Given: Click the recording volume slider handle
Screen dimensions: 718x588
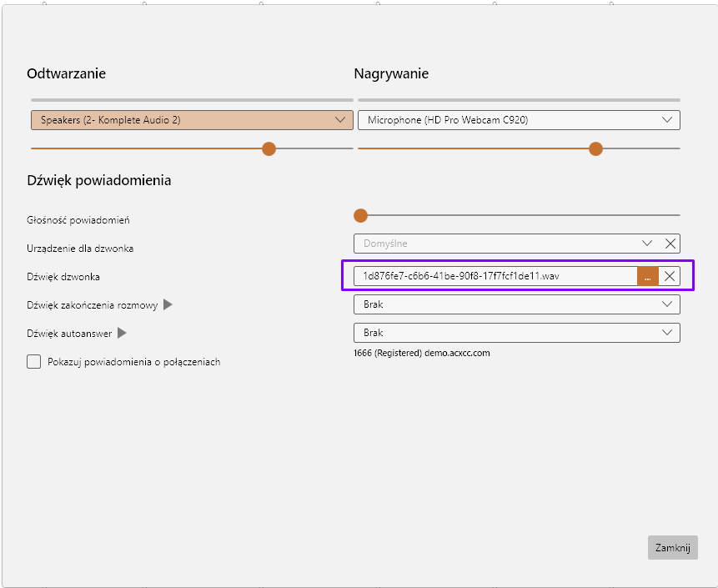Looking at the screenshot, I should [595, 148].
